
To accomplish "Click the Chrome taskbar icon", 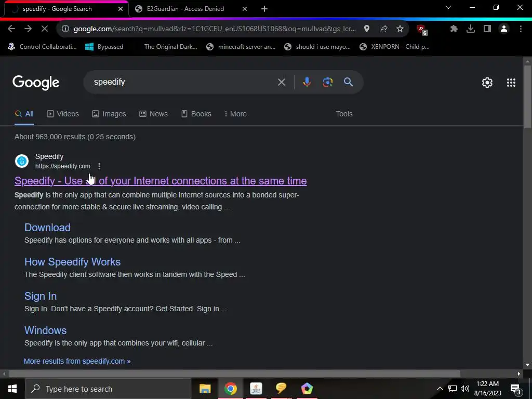I will click(x=230, y=389).
